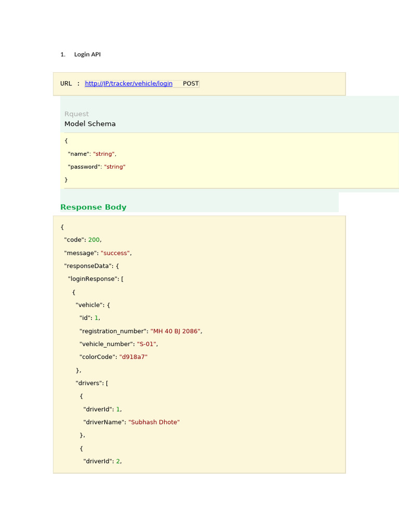Image resolution: width=399 pixels, height=532 pixels.
Task: Select the Model Schema label
Action: click(x=90, y=124)
